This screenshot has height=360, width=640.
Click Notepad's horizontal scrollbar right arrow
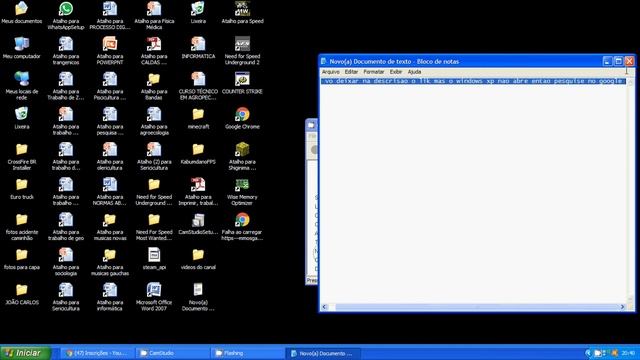click(x=622, y=307)
